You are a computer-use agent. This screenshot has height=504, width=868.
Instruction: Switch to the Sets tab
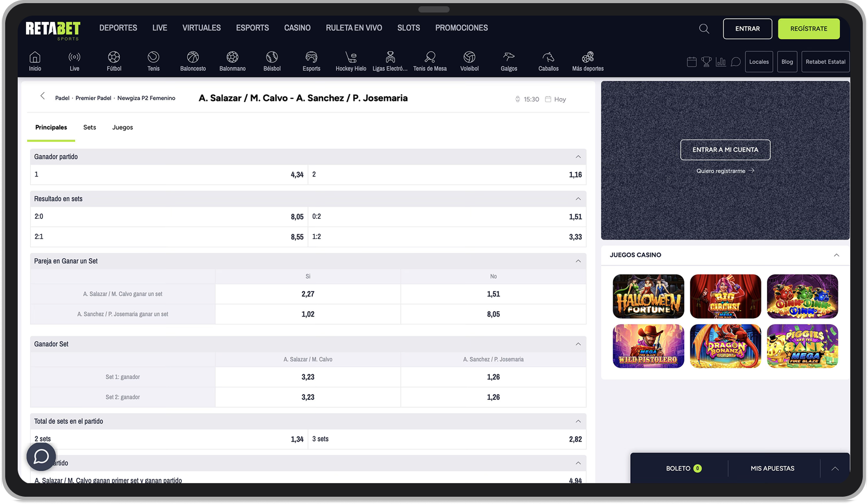coord(90,128)
